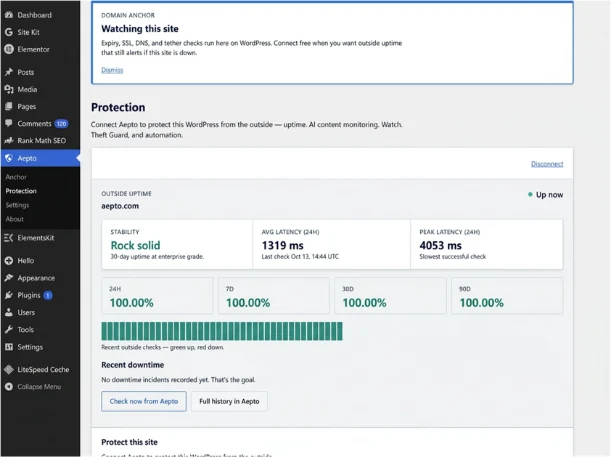The image size is (612, 457).
Task: Open the Rank Math SEO menu
Action: 40,140
